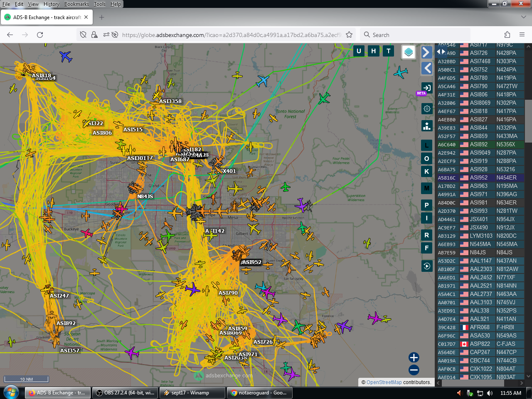Click the browser Search field
Viewport: 532px width, 399px height.
pyautogui.click(x=416, y=35)
